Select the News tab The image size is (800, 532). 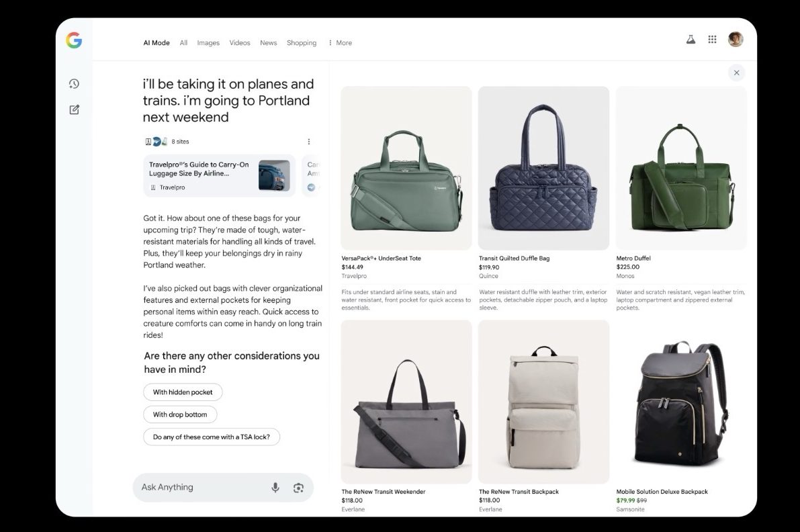coord(268,43)
